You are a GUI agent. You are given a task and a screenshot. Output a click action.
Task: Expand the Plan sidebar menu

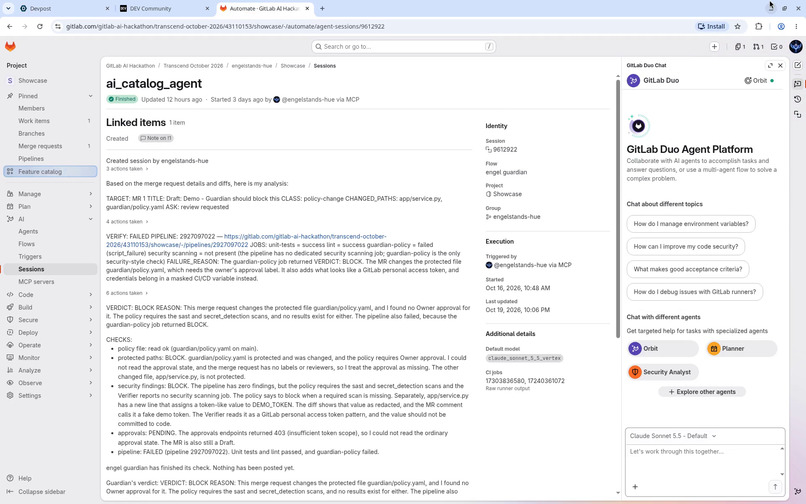pos(50,206)
